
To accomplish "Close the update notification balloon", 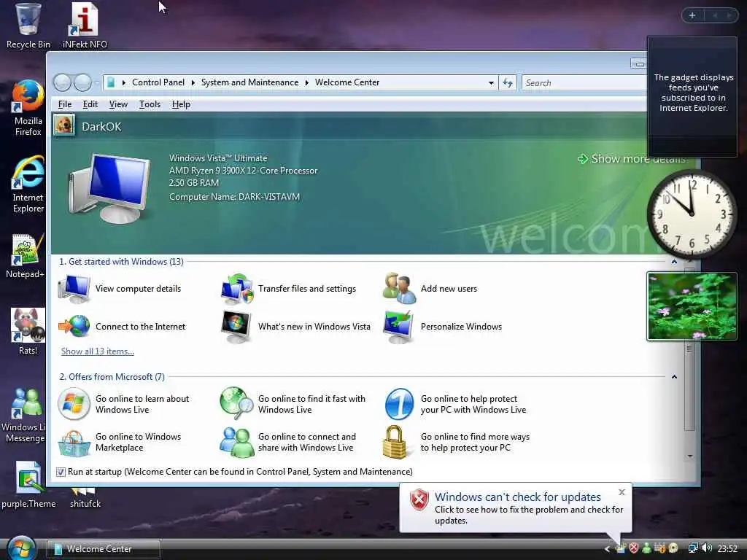I will coord(622,492).
